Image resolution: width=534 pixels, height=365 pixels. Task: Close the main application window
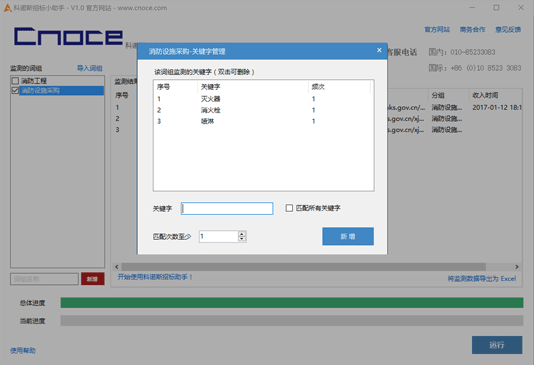(x=521, y=7)
